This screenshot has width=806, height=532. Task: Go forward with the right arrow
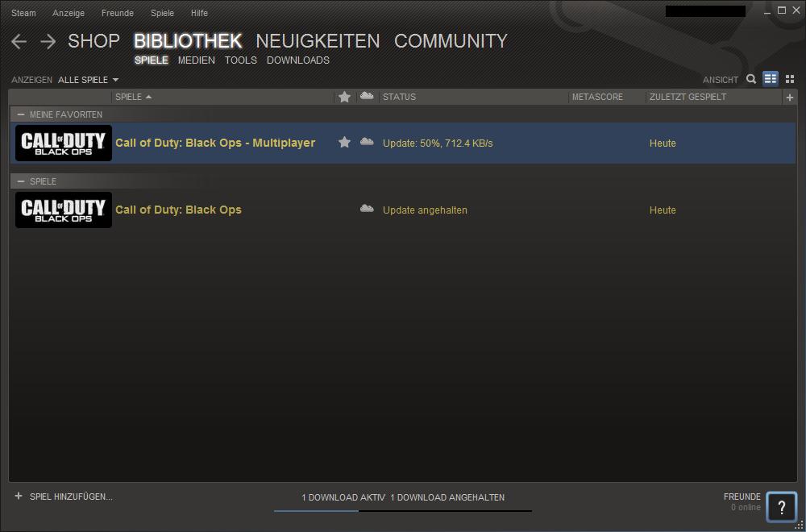(48, 42)
